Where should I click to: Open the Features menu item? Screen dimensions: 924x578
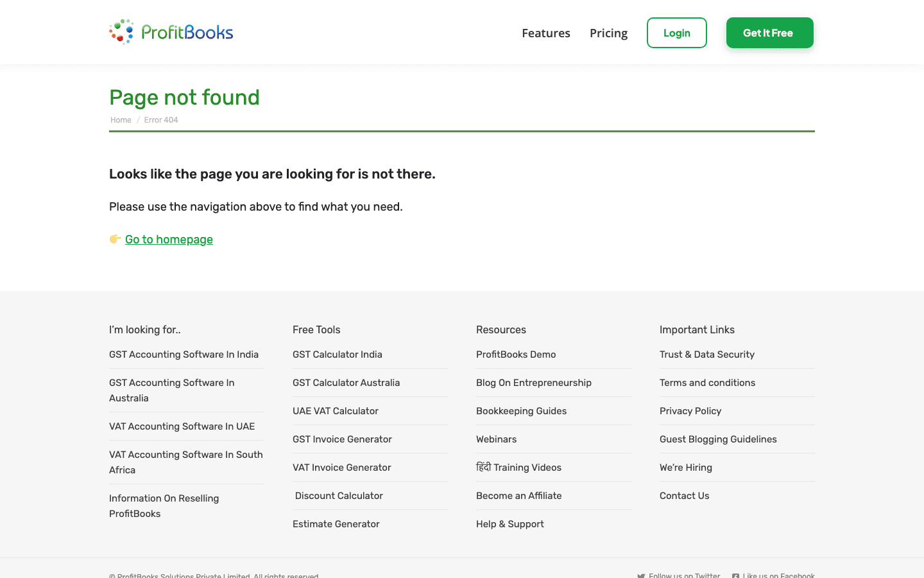[546, 33]
